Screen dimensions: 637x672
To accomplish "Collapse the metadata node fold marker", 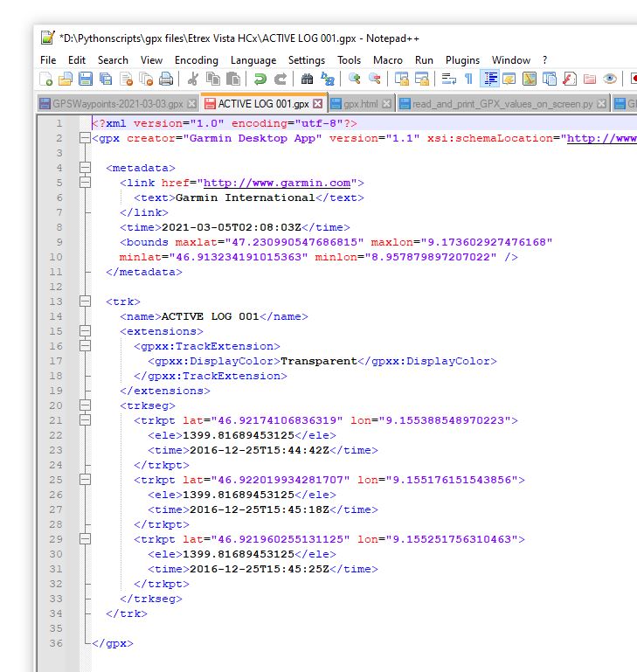I will coord(85,168).
